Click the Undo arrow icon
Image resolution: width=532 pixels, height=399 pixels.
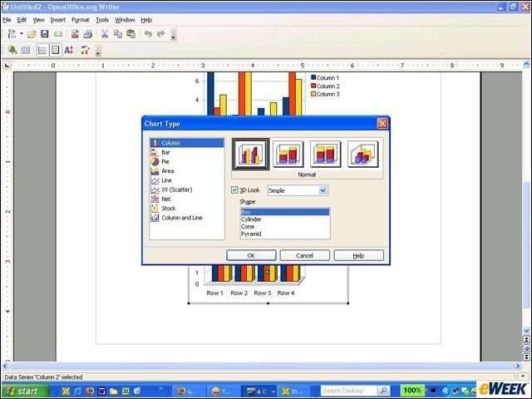coord(148,33)
